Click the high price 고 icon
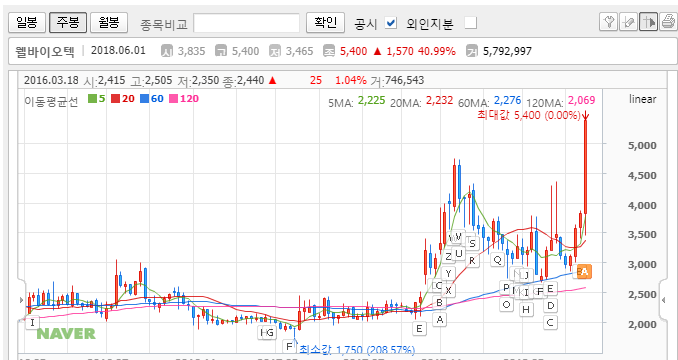Image resolution: width=678 pixels, height=360 pixels. (x=221, y=51)
